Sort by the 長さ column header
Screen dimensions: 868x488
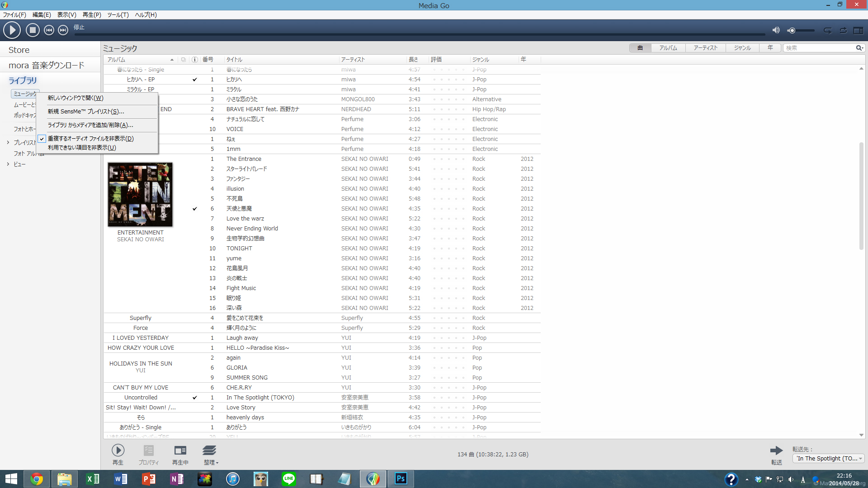417,60
